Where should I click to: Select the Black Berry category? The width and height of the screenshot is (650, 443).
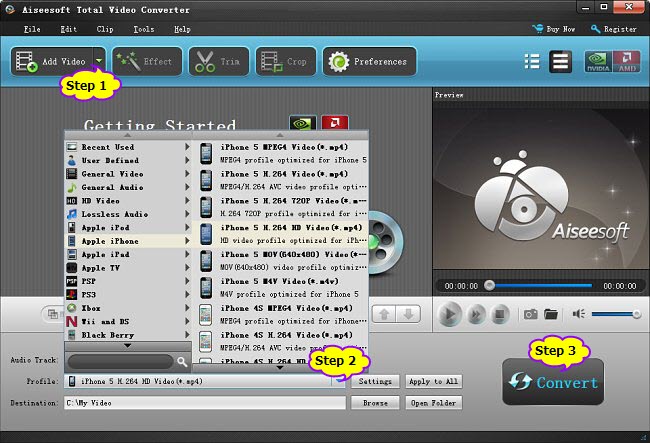pos(128,335)
